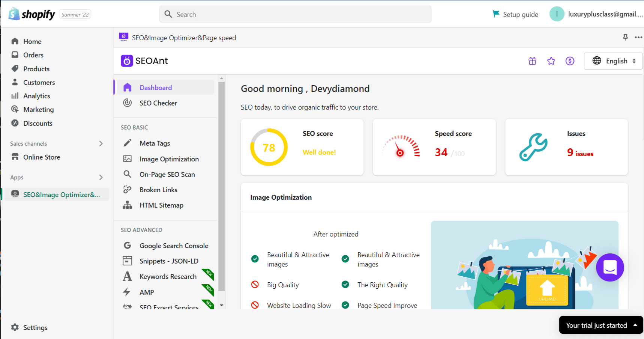Select SEO&Image Optimizer app in sidebar
Screen dimensions: 644x339
[56, 194]
